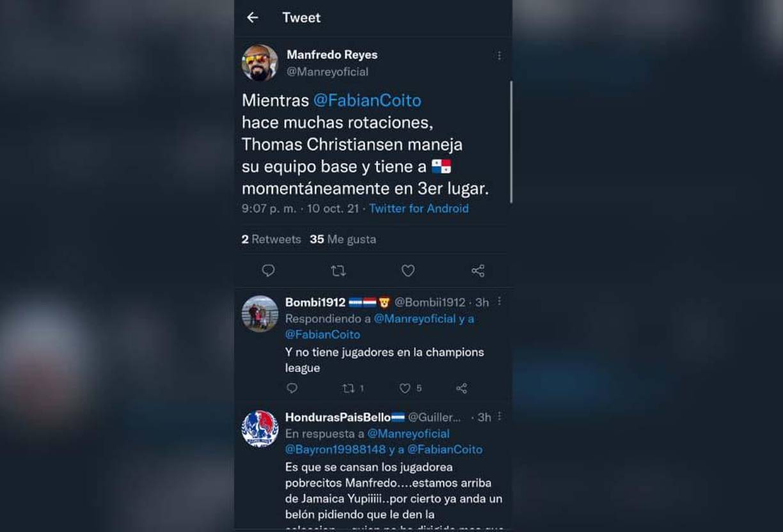View the 35 Me gusta list
The height and width of the screenshot is (532, 783).
click(344, 239)
